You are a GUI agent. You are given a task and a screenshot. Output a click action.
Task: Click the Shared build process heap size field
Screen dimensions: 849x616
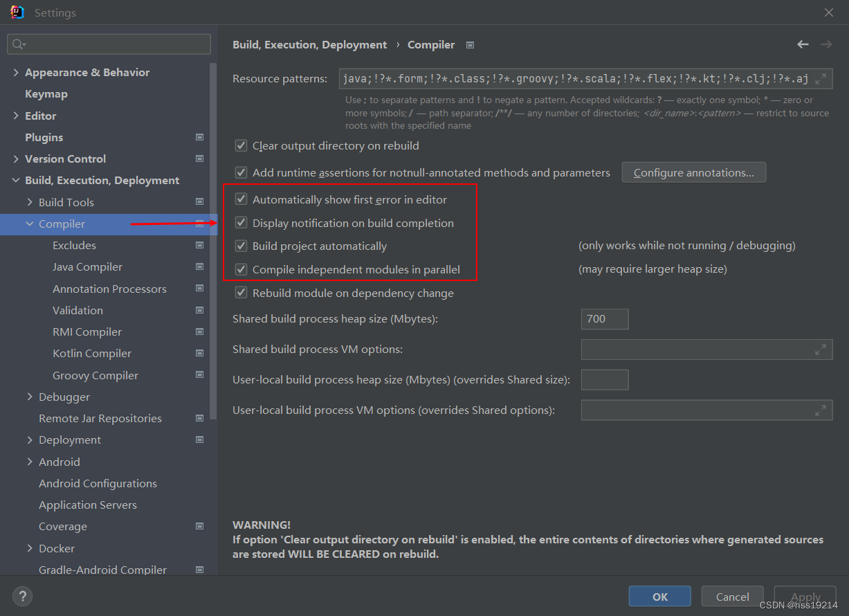pos(605,319)
